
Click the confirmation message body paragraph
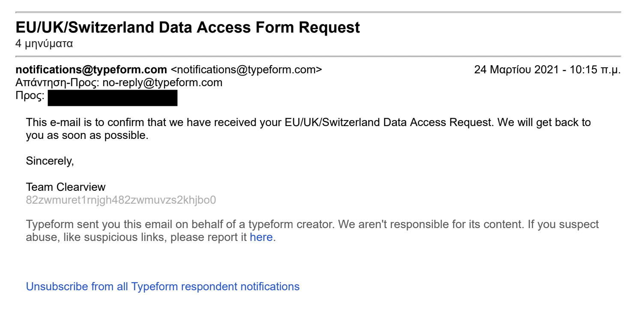pos(308,123)
